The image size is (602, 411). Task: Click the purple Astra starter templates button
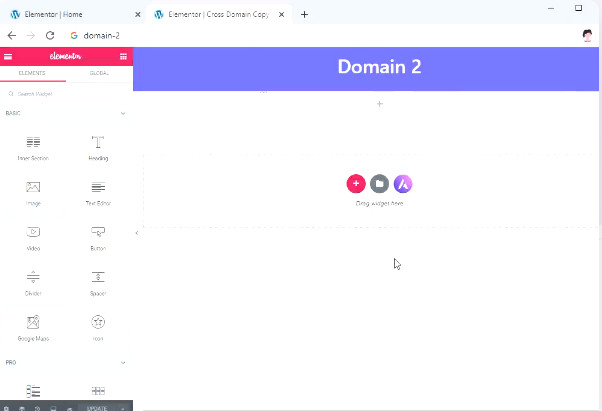[403, 184]
